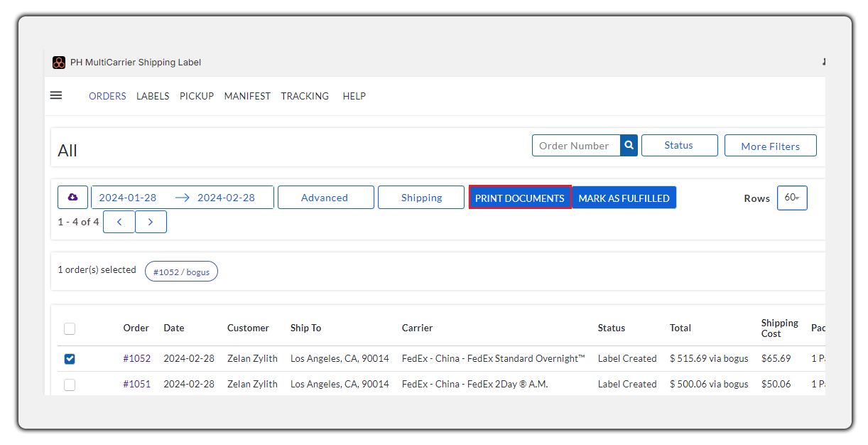
Task: Open the Advanced options menu
Action: pos(325,198)
